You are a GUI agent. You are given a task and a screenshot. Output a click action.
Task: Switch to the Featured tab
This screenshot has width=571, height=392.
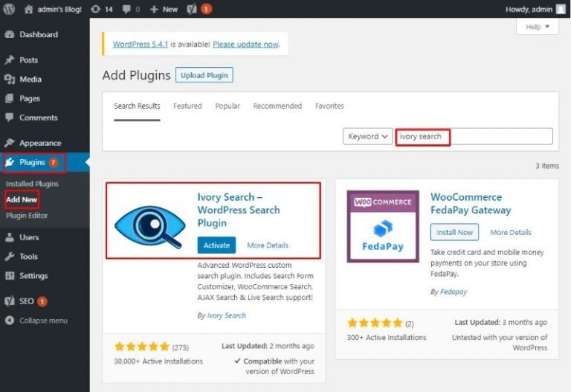pyautogui.click(x=187, y=106)
